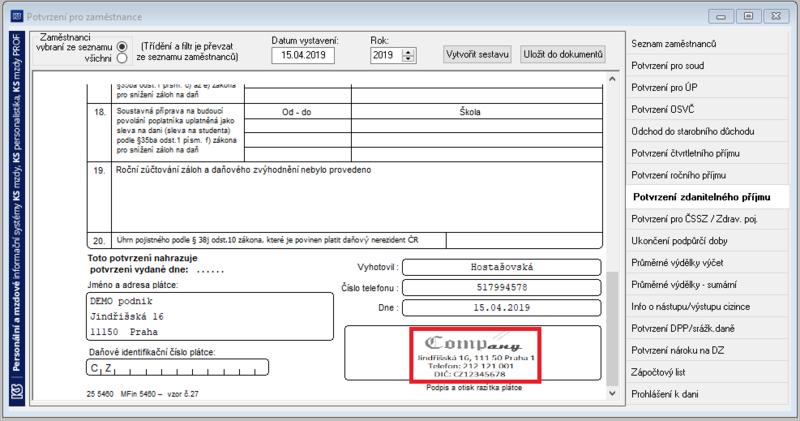
Task: Select Potvrzení zdanitelného příjmu
Action: coord(707,197)
